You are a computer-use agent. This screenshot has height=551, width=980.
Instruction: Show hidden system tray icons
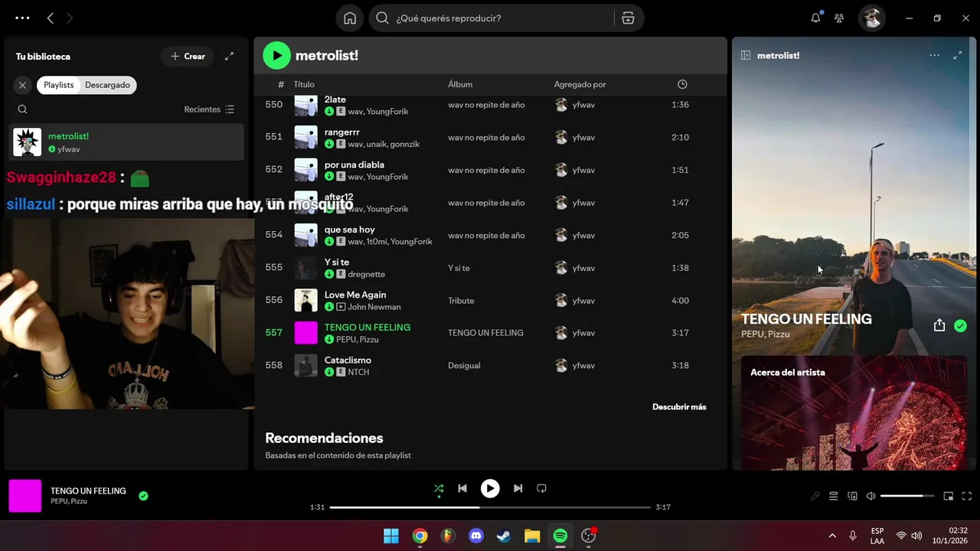point(832,536)
